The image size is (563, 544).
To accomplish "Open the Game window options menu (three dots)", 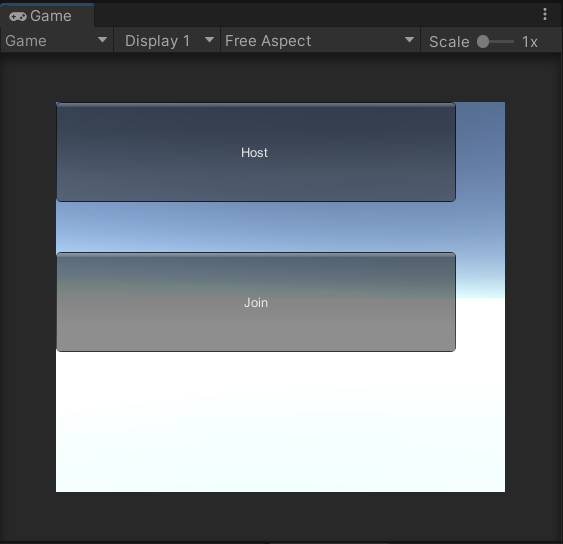I will tap(545, 14).
